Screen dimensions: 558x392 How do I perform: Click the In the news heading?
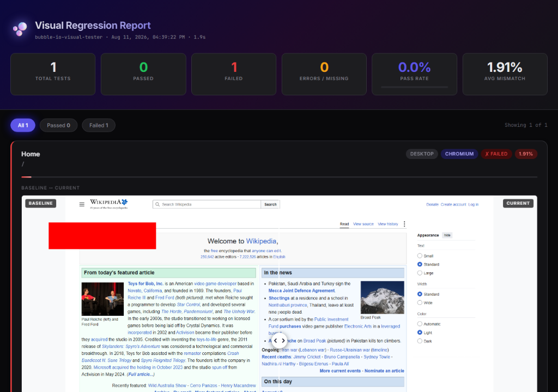pyautogui.click(x=278, y=272)
